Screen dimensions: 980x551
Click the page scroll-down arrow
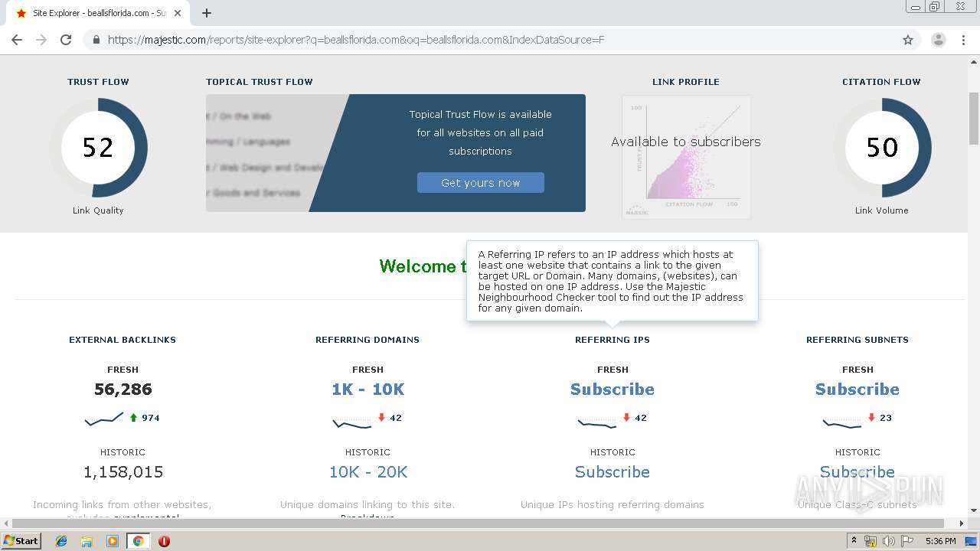[x=974, y=511]
